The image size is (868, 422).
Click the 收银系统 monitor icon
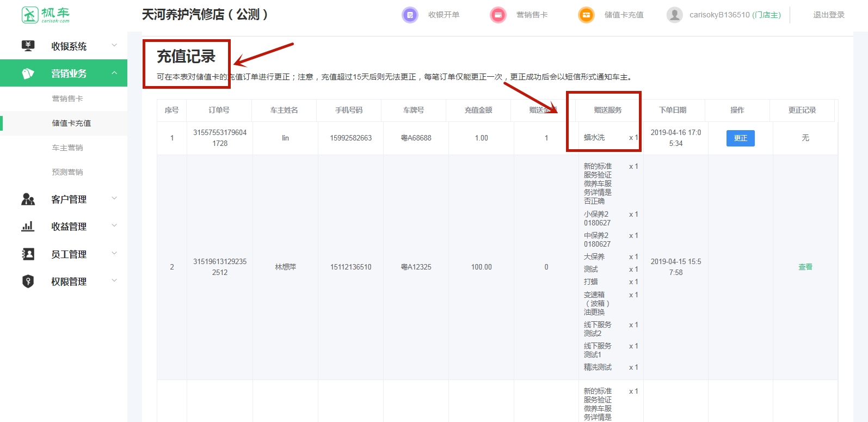tap(28, 46)
